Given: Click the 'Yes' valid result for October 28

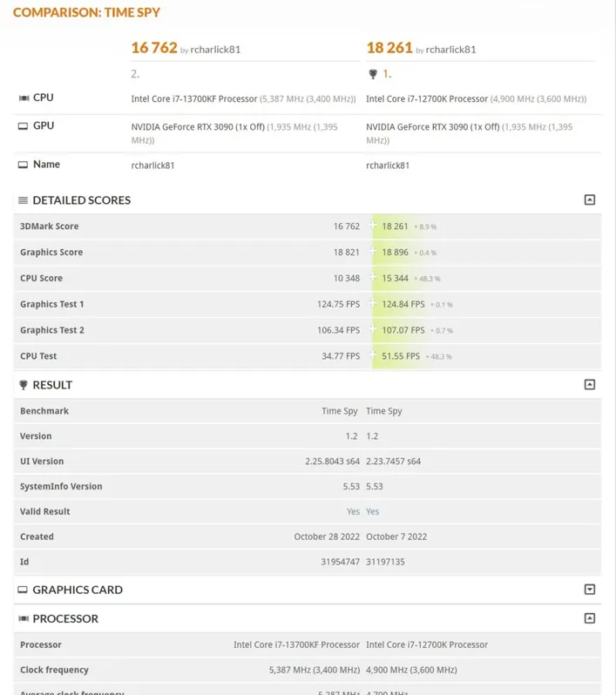Looking at the screenshot, I should coord(353,511).
